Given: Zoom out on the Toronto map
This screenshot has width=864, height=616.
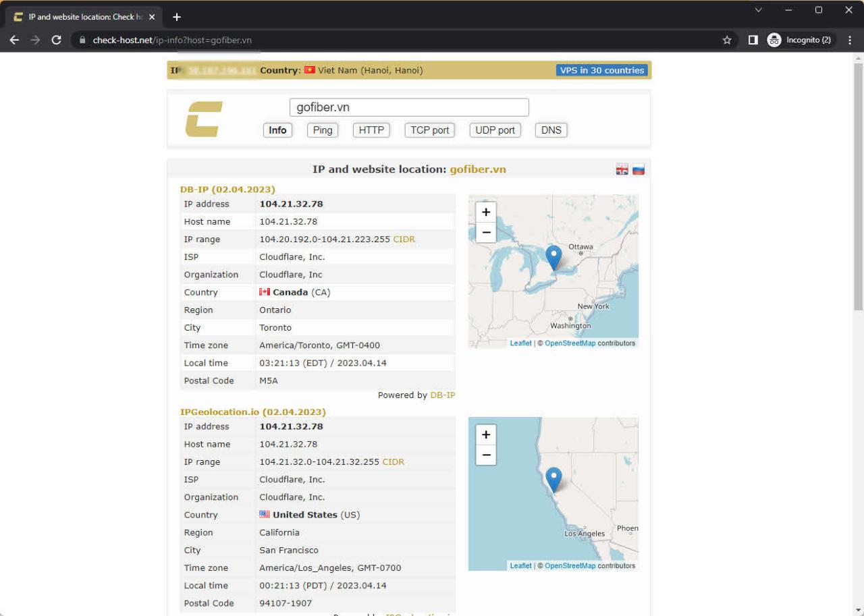Looking at the screenshot, I should 486,231.
